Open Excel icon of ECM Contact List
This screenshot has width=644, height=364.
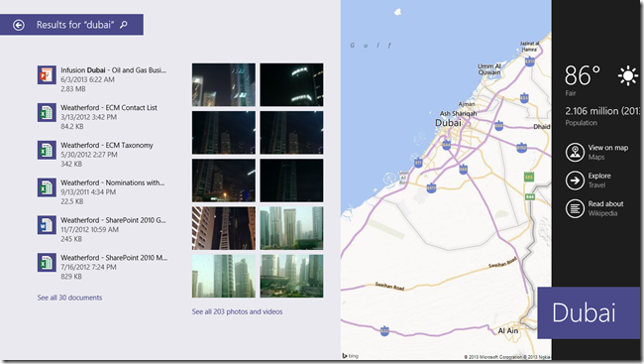(x=47, y=112)
